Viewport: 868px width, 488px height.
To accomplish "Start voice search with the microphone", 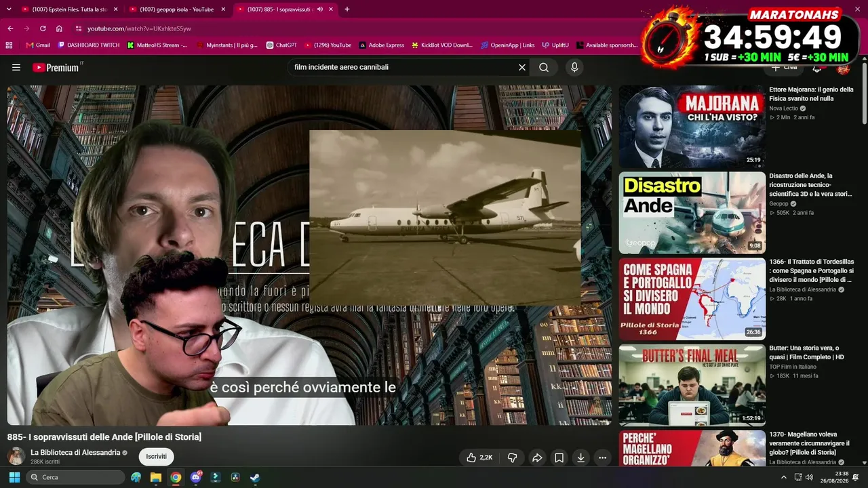I will click(x=574, y=68).
